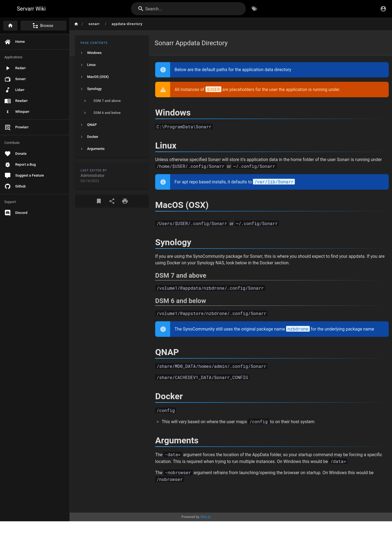
Task: Click the Administrator last-edited name
Action: pos(93,175)
